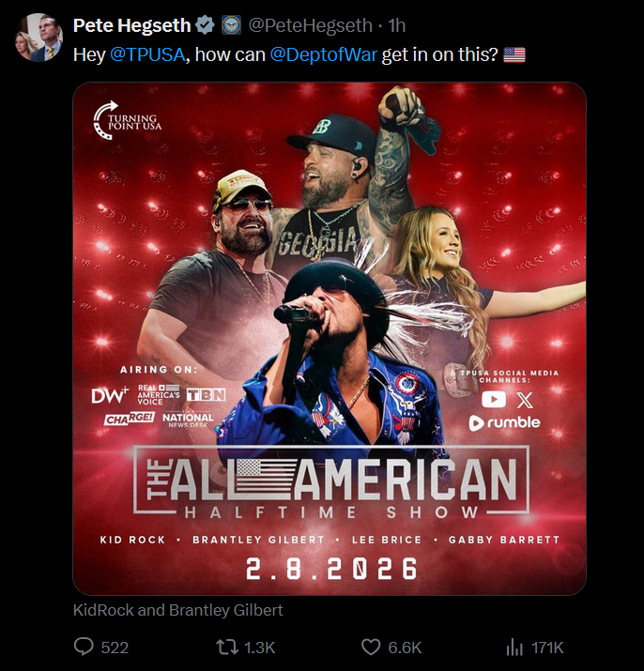Open the 1h timestamp permalink
The image size is (644, 671).
(x=396, y=25)
